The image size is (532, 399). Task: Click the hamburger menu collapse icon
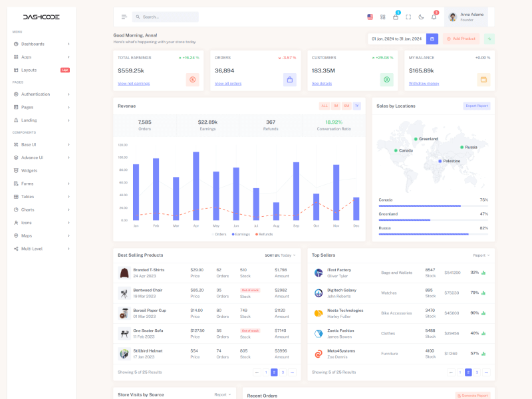coord(124,17)
